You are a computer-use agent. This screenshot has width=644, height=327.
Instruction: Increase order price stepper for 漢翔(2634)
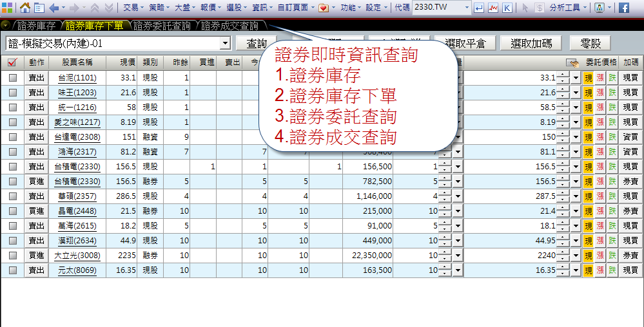(563, 236)
